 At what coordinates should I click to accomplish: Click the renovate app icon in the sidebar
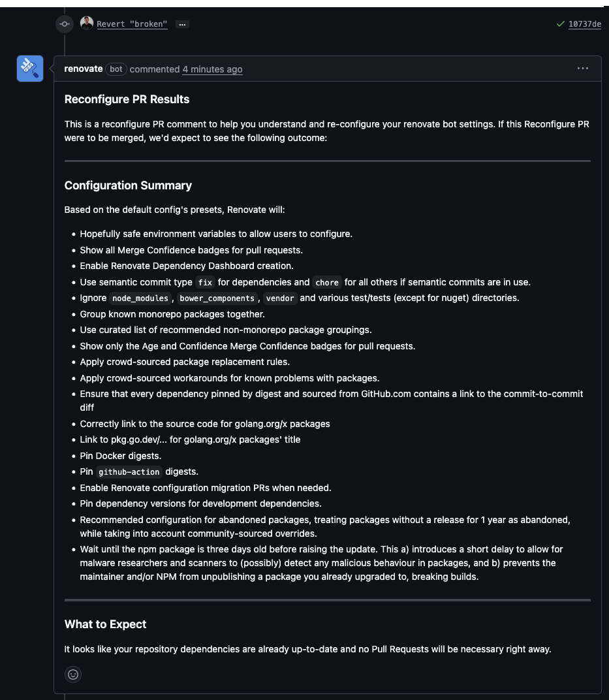click(x=29, y=68)
